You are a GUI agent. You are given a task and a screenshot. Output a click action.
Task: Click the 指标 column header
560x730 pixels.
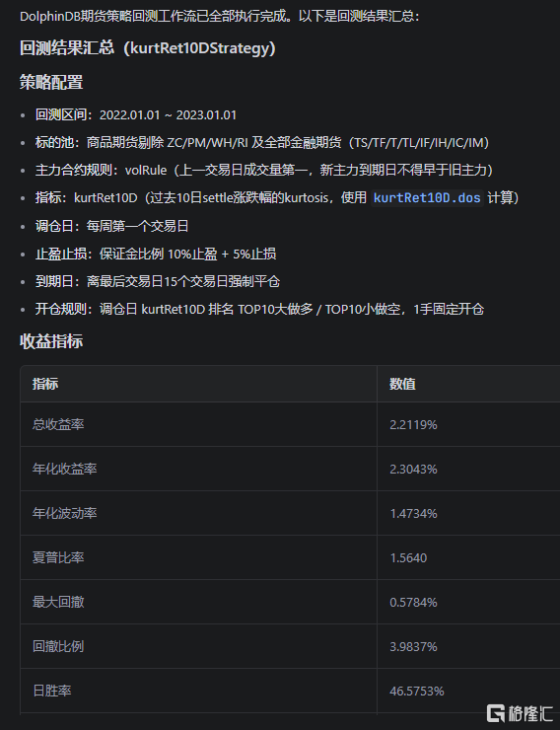coord(45,384)
